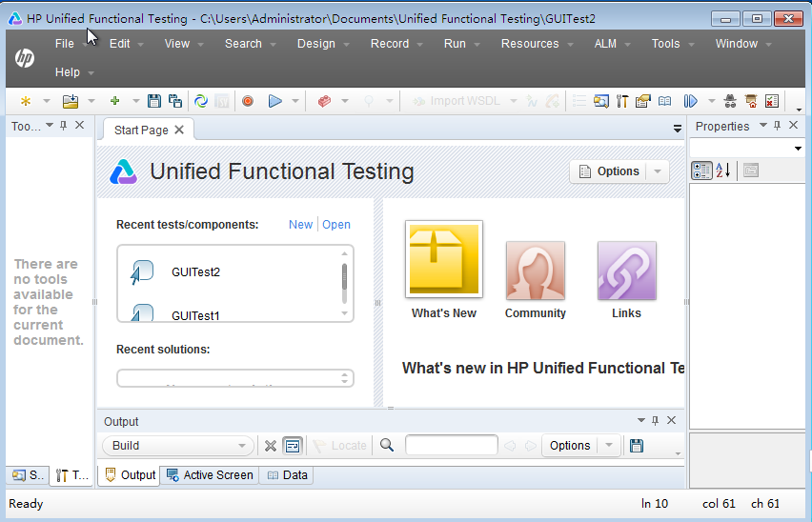Open recent test GUITest1
Screen dimensions: 812x522
click(x=195, y=315)
